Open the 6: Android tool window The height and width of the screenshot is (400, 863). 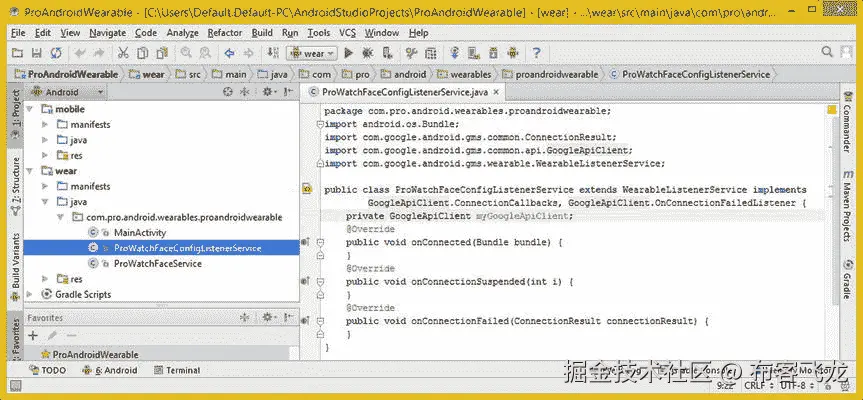click(110, 370)
